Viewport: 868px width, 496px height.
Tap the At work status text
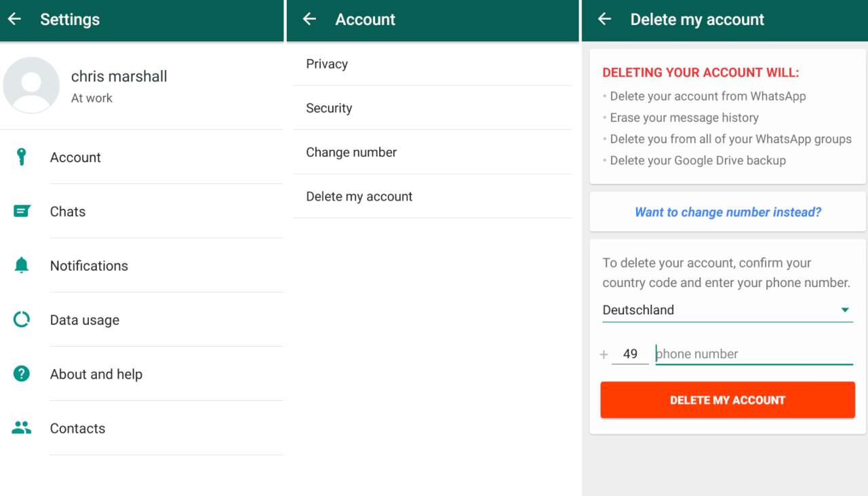click(x=92, y=98)
